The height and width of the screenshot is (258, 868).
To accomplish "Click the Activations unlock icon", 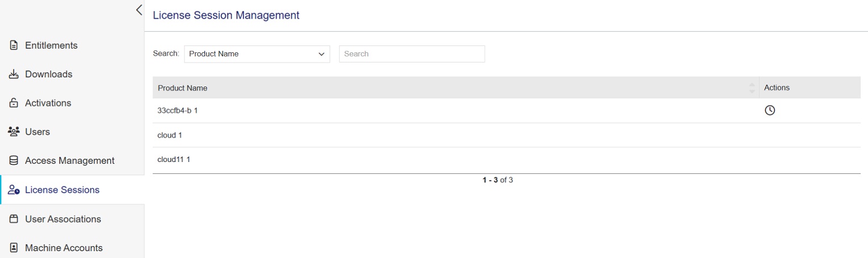I will [14, 103].
